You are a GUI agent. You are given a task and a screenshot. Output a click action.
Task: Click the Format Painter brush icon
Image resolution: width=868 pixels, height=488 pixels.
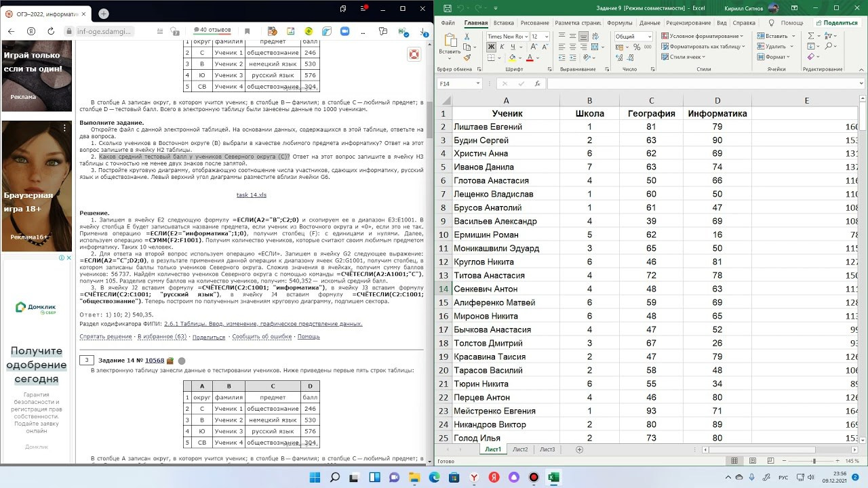click(x=469, y=57)
